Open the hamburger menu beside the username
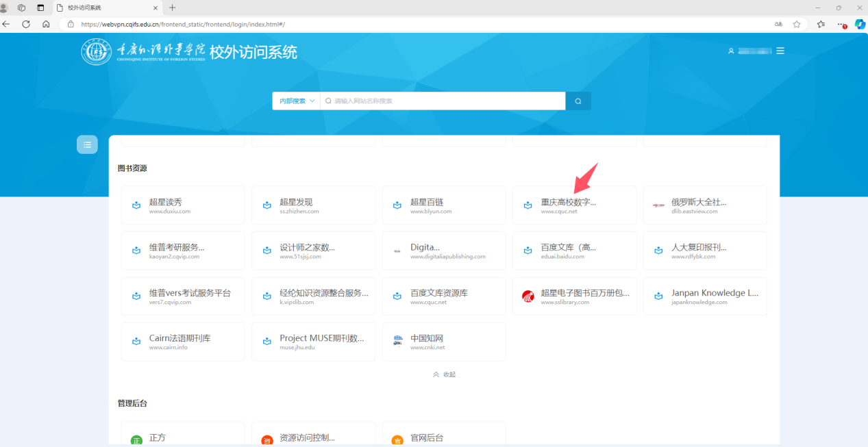Image resolution: width=868 pixels, height=447 pixels. coord(780,51)
